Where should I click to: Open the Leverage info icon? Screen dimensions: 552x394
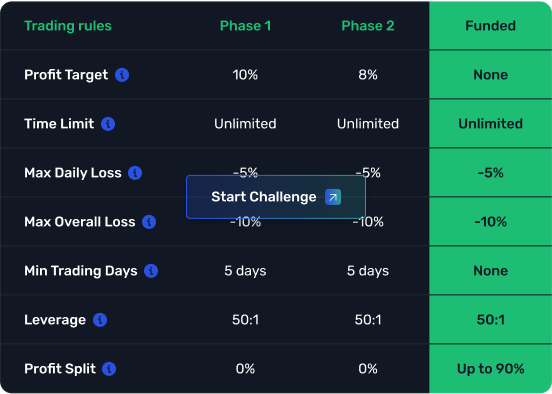point(100,320)
